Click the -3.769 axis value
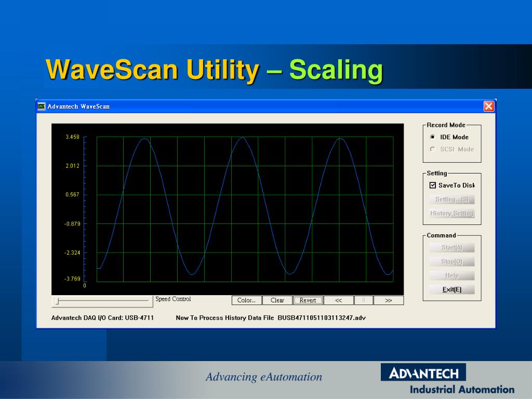Screen dimensions: 532x399 click(72, 278)
